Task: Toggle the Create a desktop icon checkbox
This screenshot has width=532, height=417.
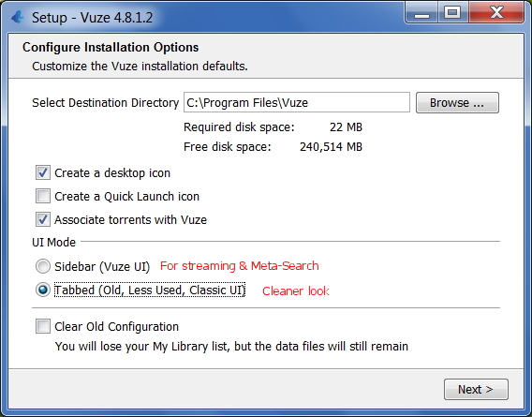Action: [x=43, y=172]
